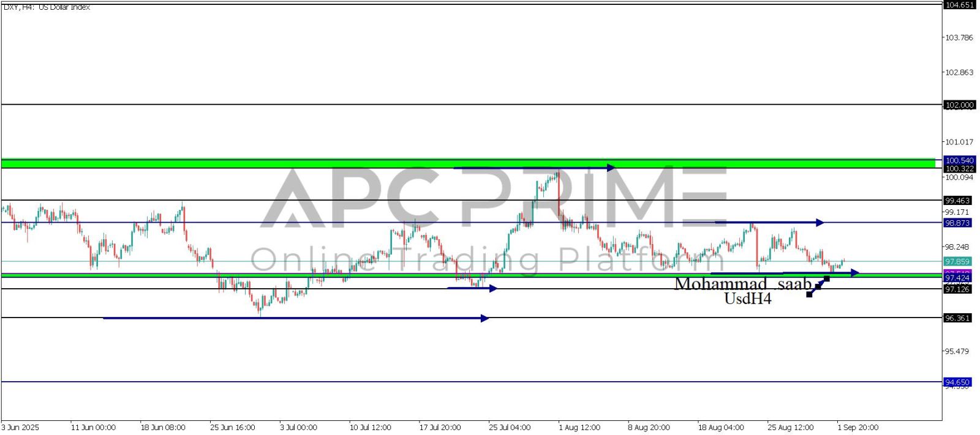The height and width of the screenshot is (435, 980).
Task: Click the lowest square handle of selected trendline
Action: [x=809, y=294]
